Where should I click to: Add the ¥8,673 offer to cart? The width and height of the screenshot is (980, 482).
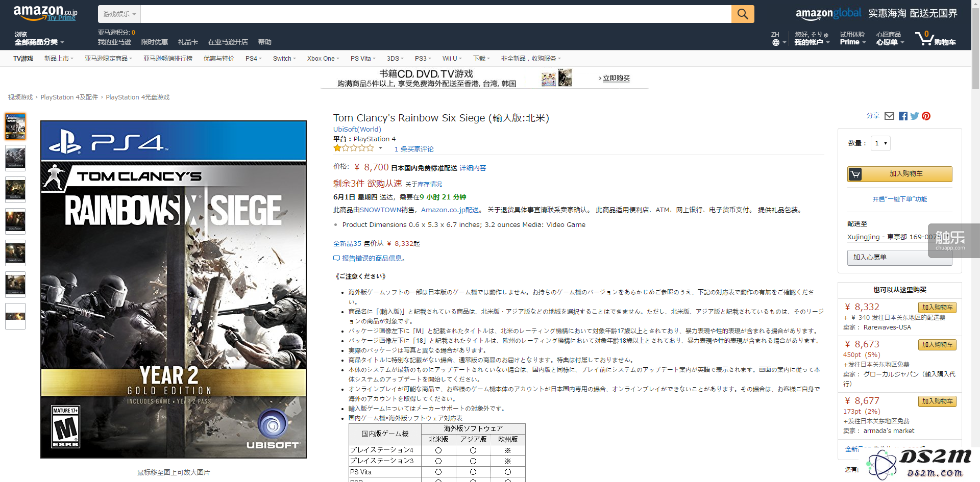[x=937, y=345]
